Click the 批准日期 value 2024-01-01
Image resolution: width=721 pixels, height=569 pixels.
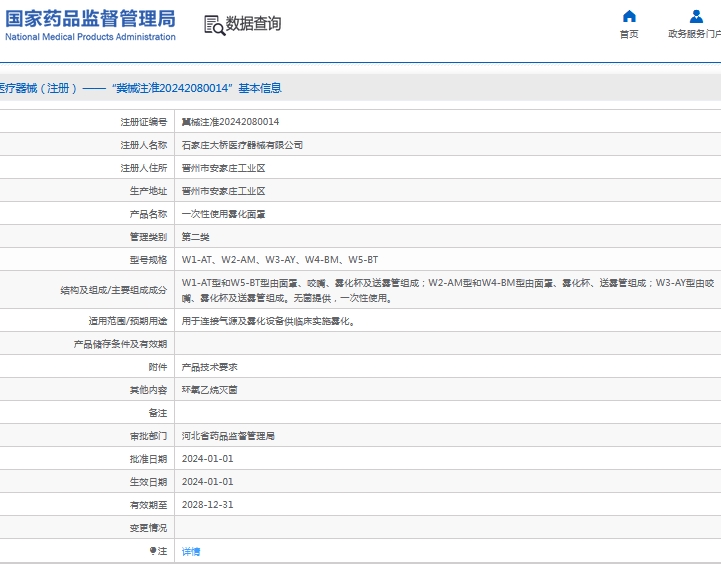click(207, 459)
